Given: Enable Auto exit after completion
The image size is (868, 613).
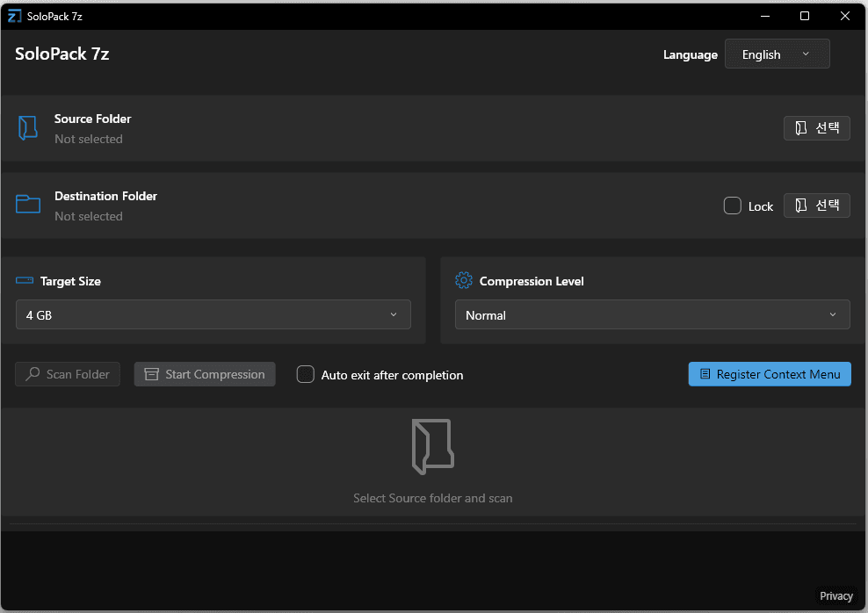Looking at the screenshot, I should tap(306, 374).
